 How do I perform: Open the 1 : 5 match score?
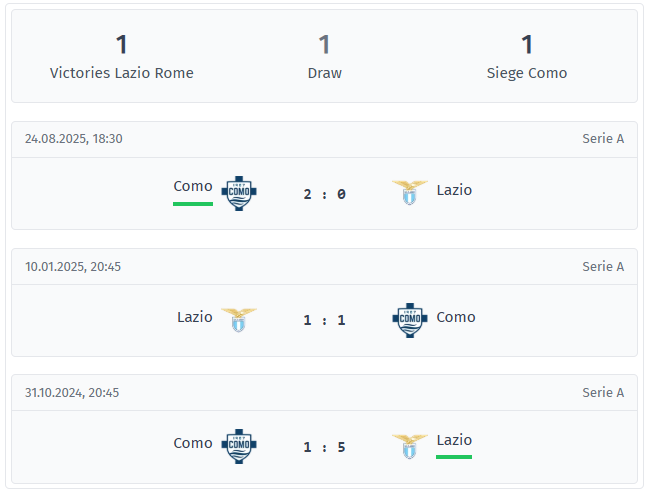(x=324, y=447)
